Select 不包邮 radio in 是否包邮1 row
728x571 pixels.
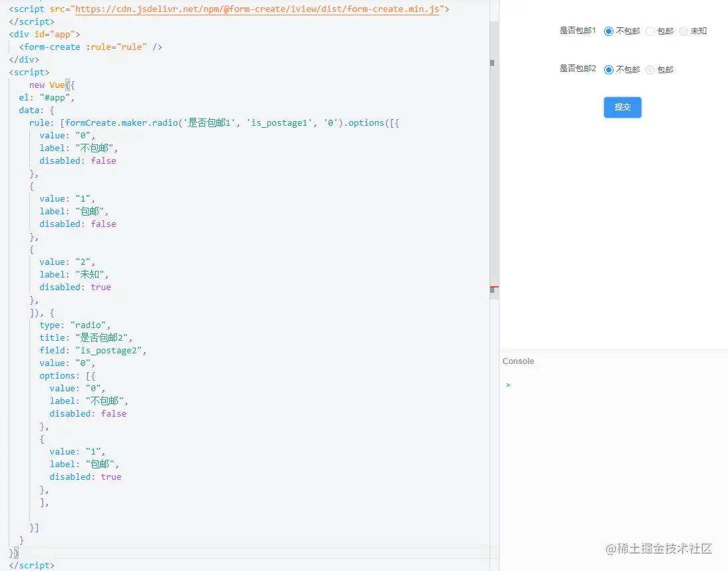(x=609, y=31)
